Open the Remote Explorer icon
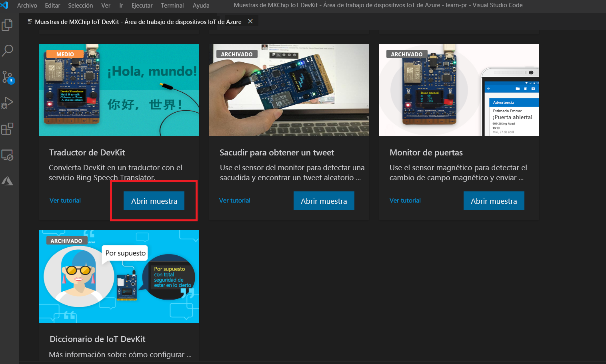The height and width of the screenshot is (364, 606). [x=7, y=155]
